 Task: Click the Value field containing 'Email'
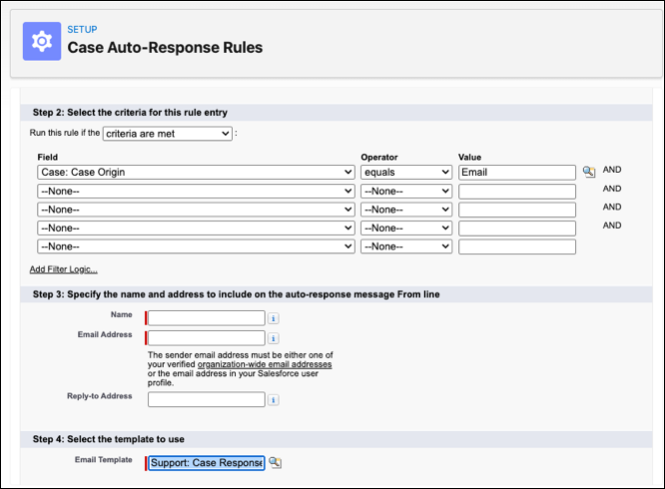tap(517, 172)
